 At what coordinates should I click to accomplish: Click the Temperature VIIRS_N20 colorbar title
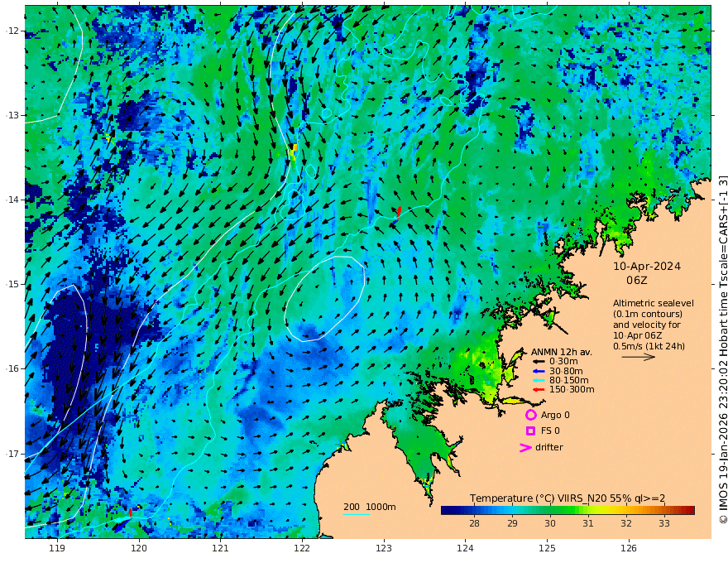click(x=568, y=498)
